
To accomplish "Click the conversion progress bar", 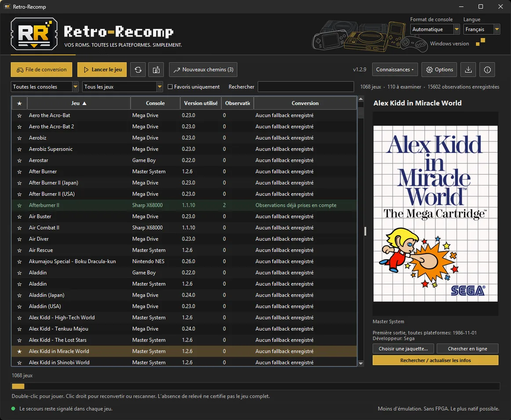I will (255, 387).
